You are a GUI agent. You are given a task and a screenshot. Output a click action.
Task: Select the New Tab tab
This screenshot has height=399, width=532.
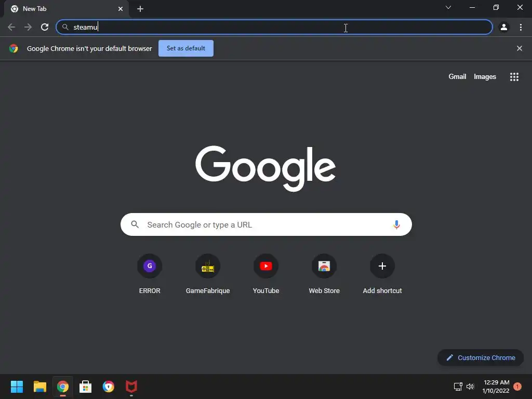pos(66,9)
